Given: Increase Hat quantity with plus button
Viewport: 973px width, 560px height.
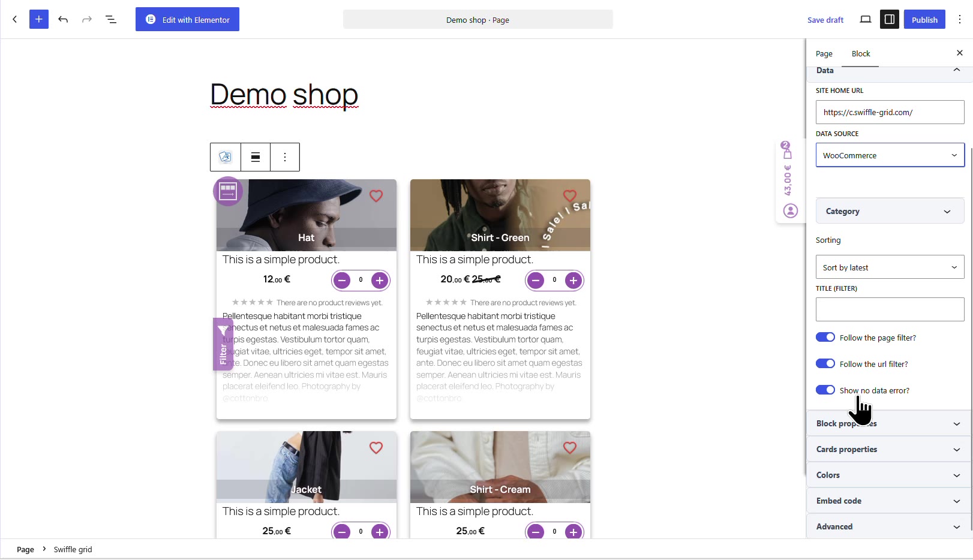Looking at the screenshot, I should pos(380,280).
